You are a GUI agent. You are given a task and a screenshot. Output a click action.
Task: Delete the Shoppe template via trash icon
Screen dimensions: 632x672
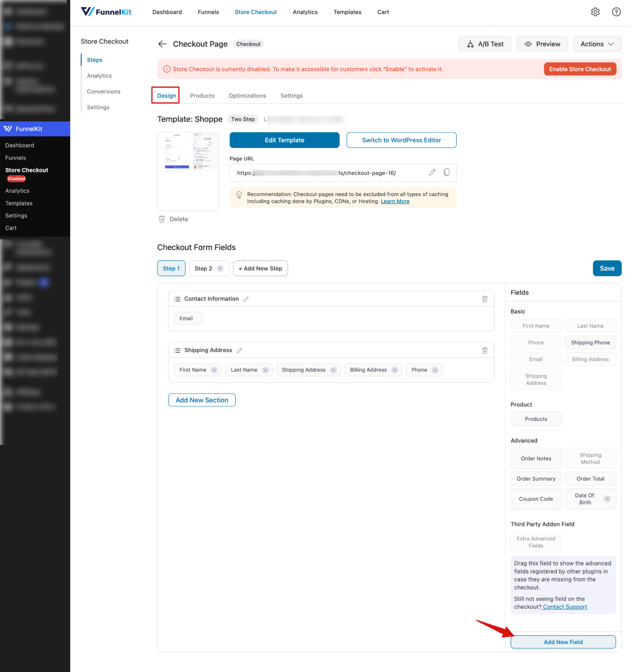click(x=162, y=219)
